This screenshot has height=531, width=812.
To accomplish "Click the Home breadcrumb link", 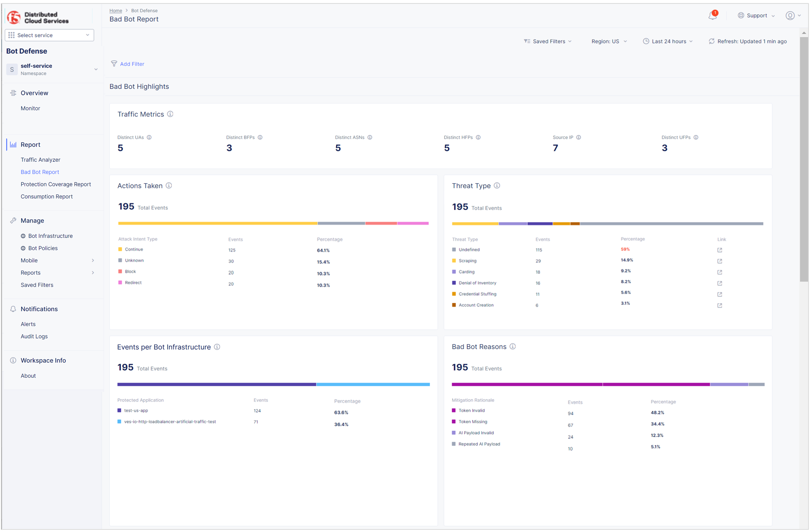I will (x=115, y=10).
